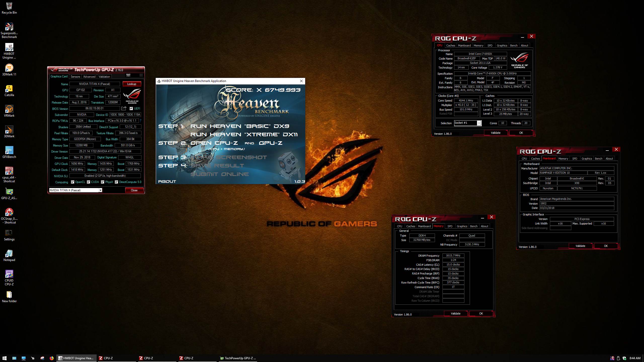Image resolution: width=644 pixels, height=362 pixels.
Task: Open the Recycle Bin desktop icon
Action: coord(9,8)
